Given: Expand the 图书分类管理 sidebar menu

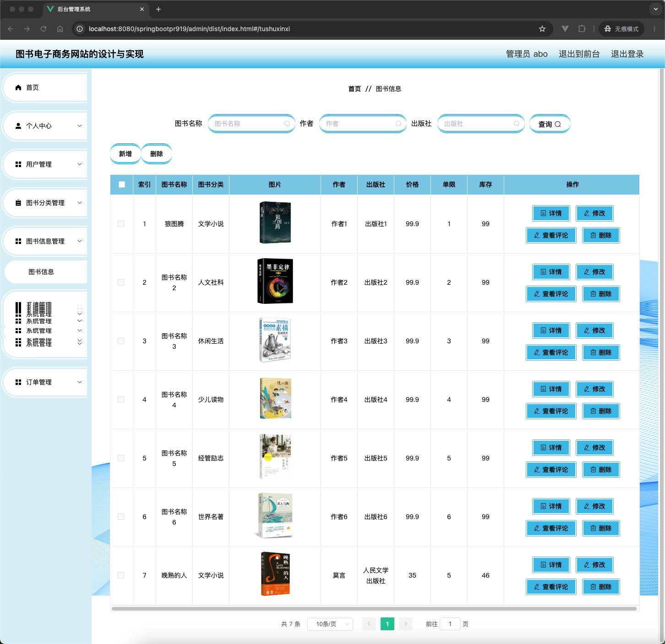Looking at the screenshot, I should point(46,203).
